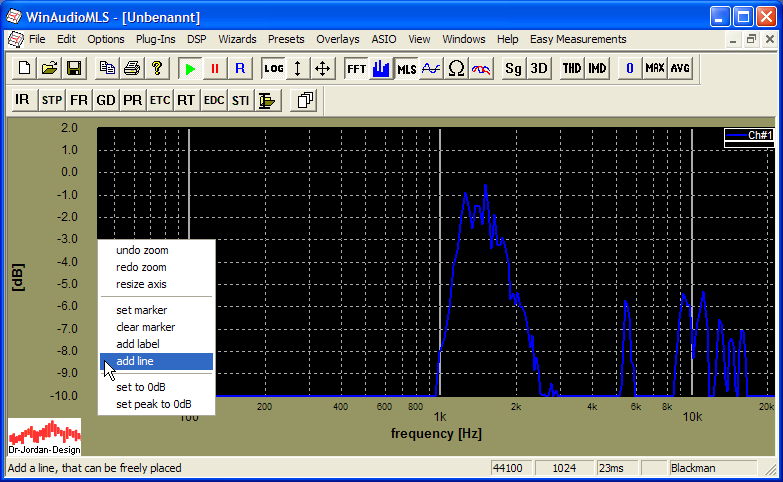The height and width of the screenshot is (482, 783).
Task: Toggle MLS measurement mode
Action: point(406,68)
